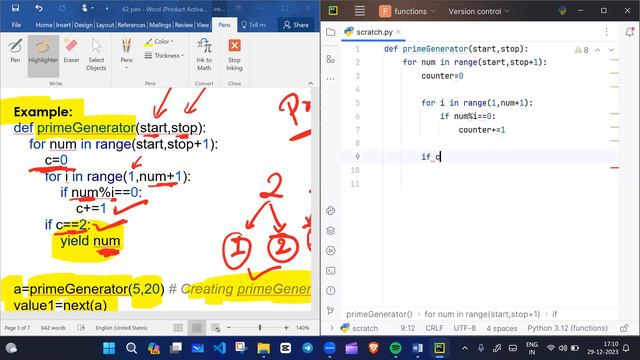This screenshot has height=360, width=640.
Task: Click Select Objects in Word ribbon
Action: 96,54
